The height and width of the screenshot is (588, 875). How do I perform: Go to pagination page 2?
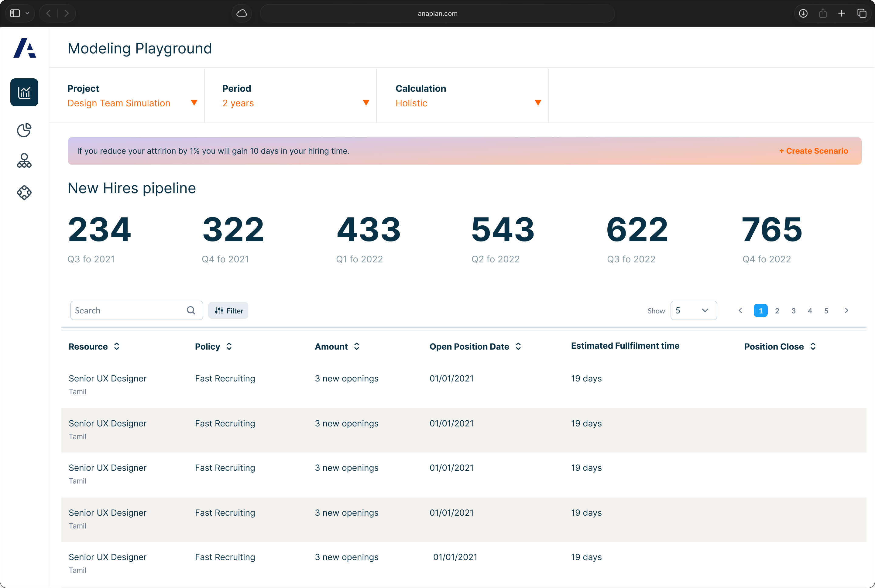pos(777,311)
